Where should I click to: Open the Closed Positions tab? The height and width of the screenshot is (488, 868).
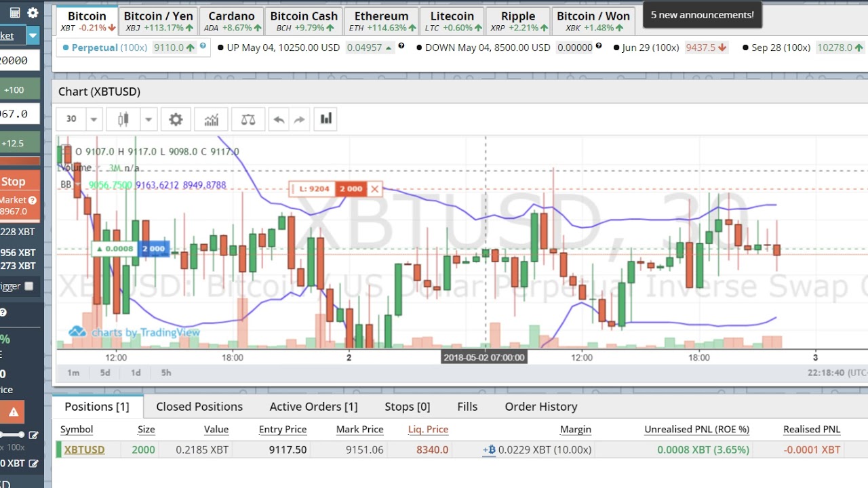(199, 407)
